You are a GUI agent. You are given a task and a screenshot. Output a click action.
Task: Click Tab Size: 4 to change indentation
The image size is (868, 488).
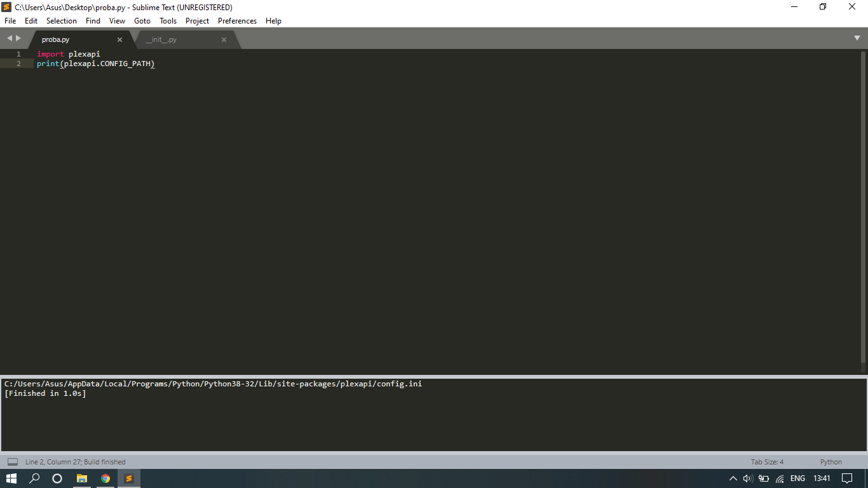pos(766,461)
